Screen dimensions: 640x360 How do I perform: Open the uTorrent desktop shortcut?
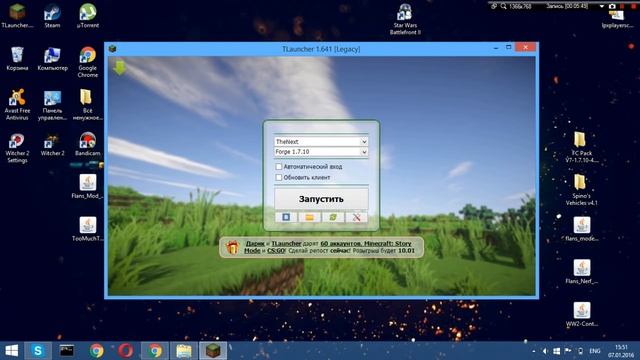(88, 16)
